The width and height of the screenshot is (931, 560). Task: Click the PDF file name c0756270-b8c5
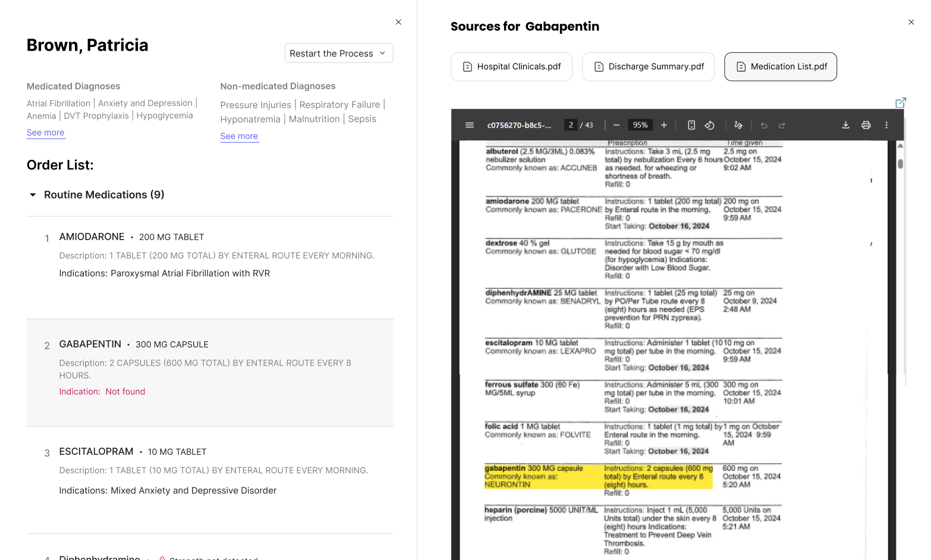[x=519, y=125]
